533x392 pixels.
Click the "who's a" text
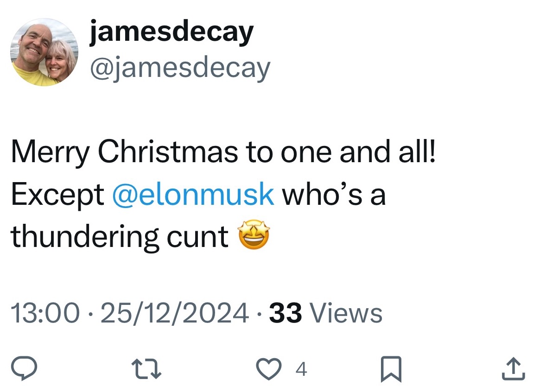[334, 194]
